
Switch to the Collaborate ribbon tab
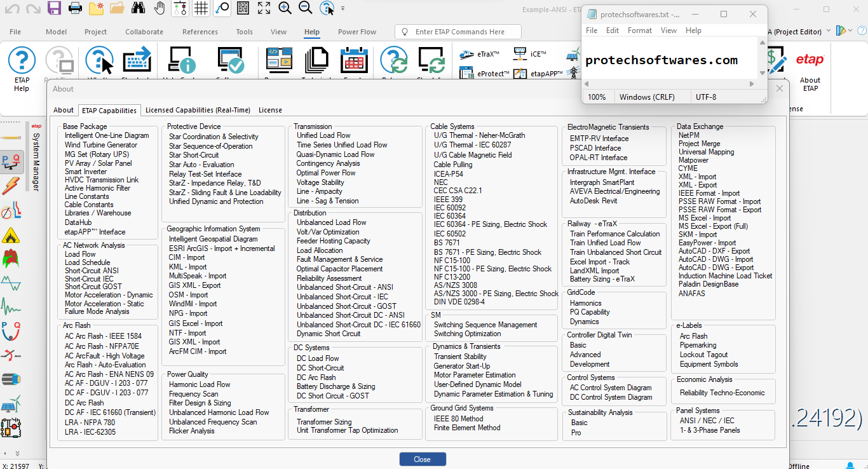pyautogui.click(x=144, y=32)
